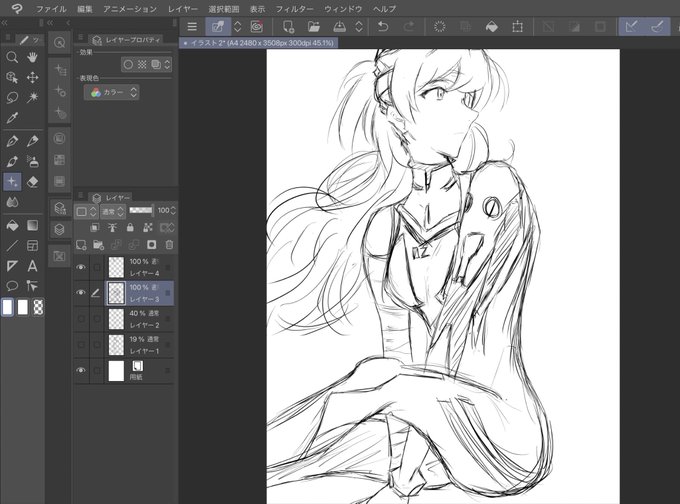
Task: Open the 編集 menu
Action: pyautogui.click(x=85, y=9)
